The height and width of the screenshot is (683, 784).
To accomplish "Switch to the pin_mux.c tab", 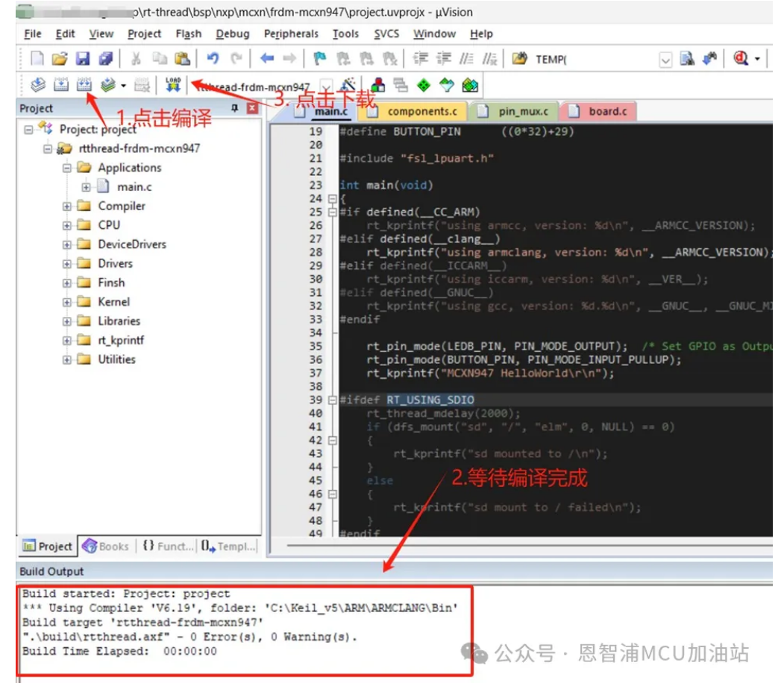I will pos(514,111).
